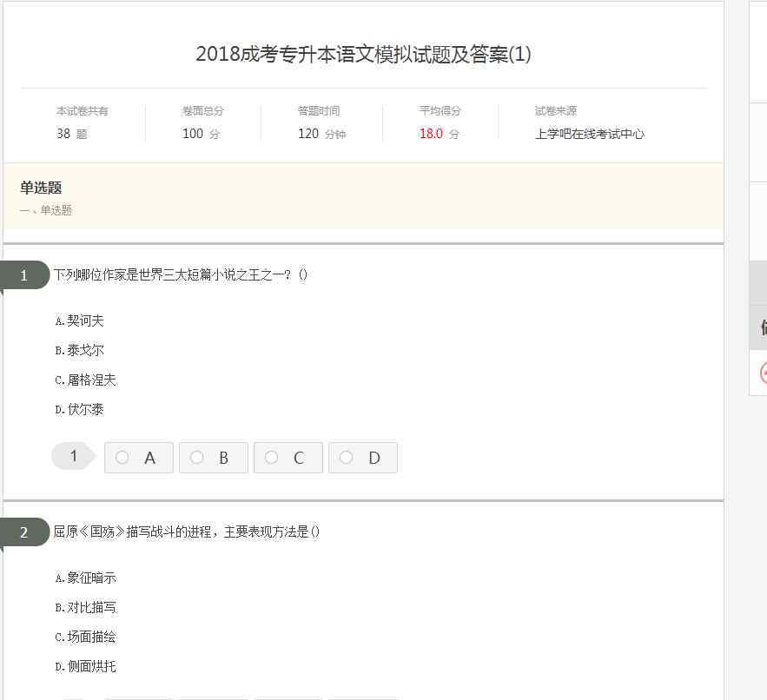Click the red circular icon at right edge
Viewport: 767px width, 700px height.
(764, 373)
